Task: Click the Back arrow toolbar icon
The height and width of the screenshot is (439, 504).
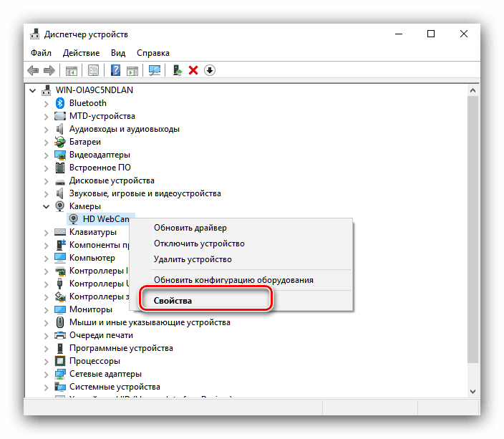Action: point(33,70)
